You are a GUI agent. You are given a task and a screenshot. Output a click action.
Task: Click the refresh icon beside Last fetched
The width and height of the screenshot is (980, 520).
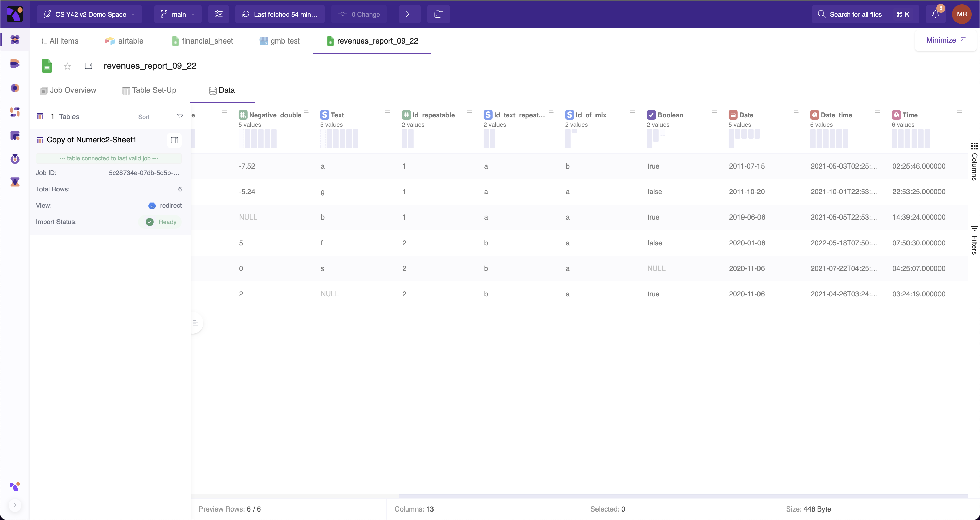coord(246,14)
